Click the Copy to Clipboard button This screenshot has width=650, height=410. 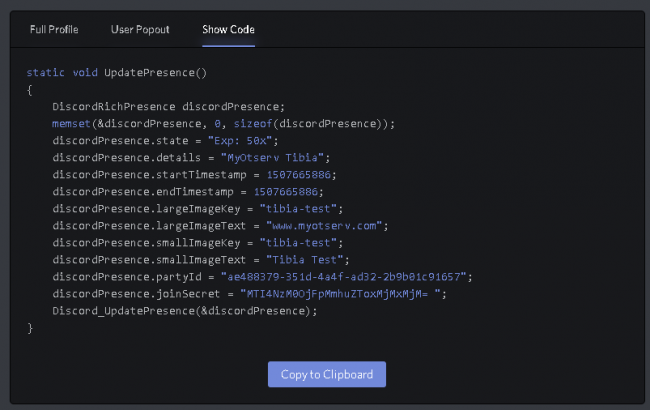coord(327,374)
